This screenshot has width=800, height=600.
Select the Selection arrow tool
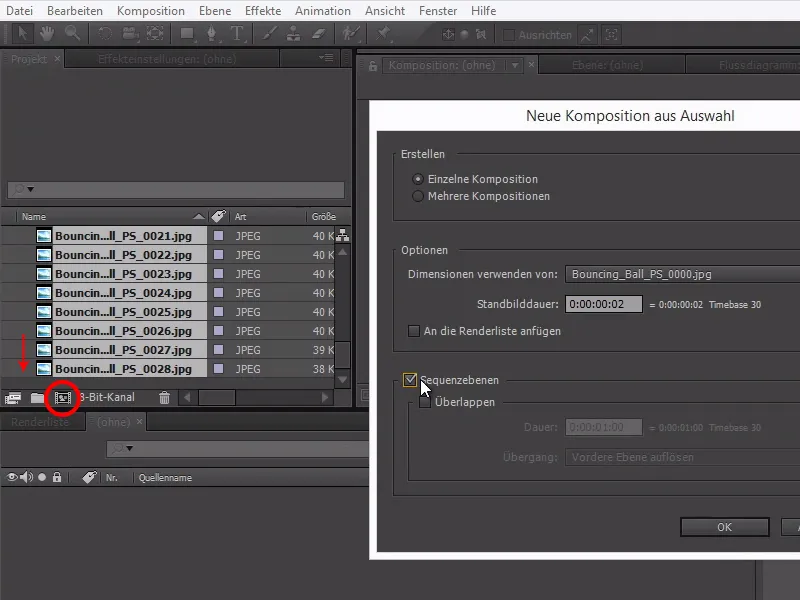(22, 34)
